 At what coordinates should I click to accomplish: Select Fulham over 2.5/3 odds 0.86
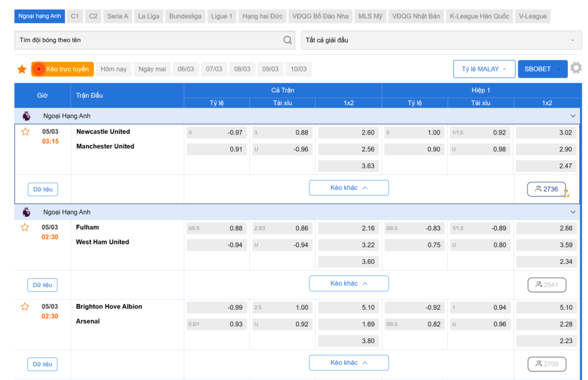click(x=283, y=228)
